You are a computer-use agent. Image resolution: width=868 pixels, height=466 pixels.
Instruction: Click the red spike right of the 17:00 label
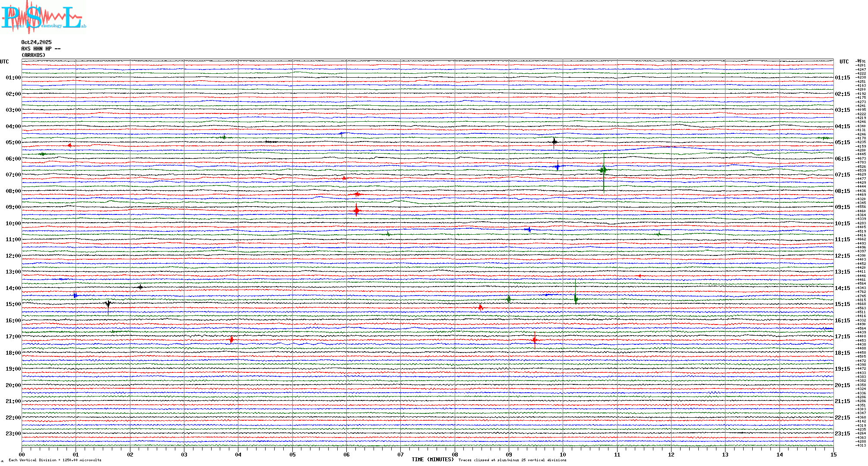click(x=231, y=340)
